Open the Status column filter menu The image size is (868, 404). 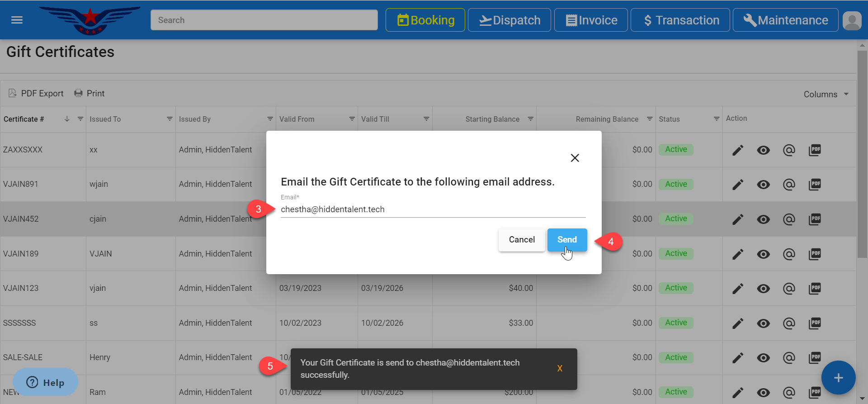pyautogui.click(x=716, y=119)
